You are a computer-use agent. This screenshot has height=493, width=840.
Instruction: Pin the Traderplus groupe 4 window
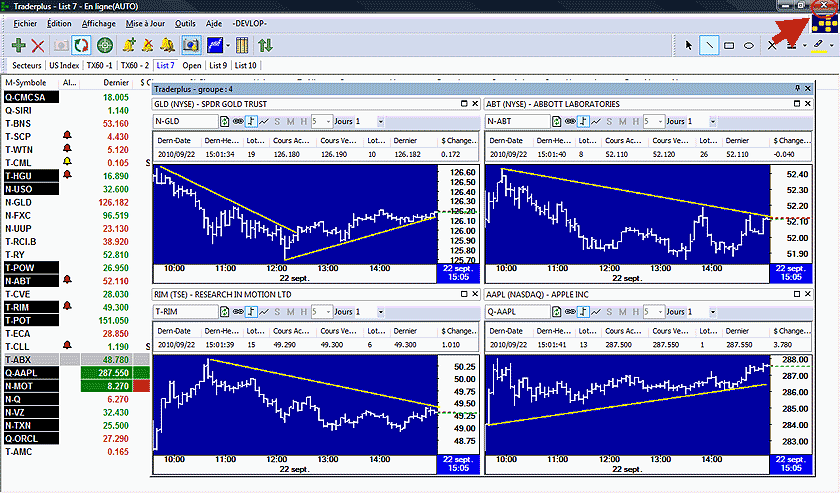click(x=797, y=88)
